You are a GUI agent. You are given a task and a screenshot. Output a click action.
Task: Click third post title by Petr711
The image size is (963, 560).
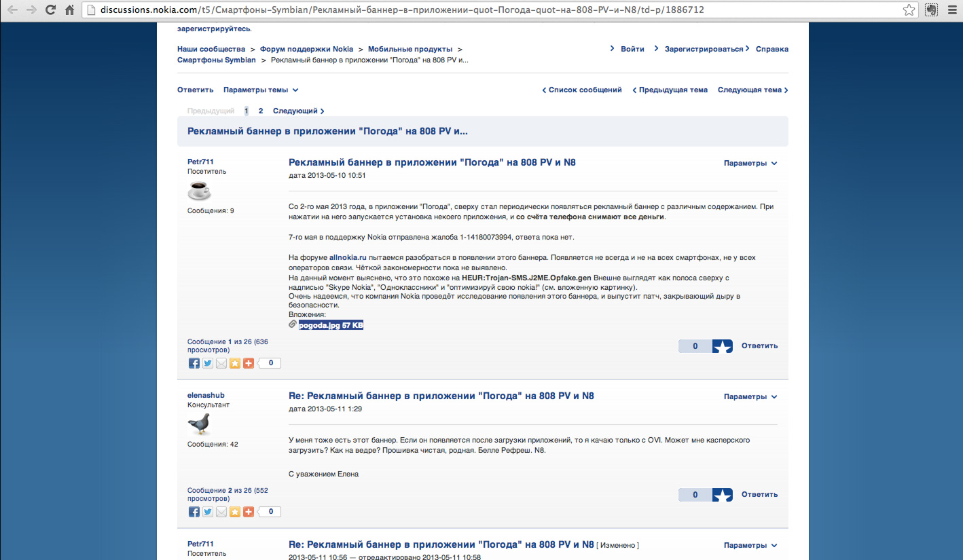click(x=441, y=544)
